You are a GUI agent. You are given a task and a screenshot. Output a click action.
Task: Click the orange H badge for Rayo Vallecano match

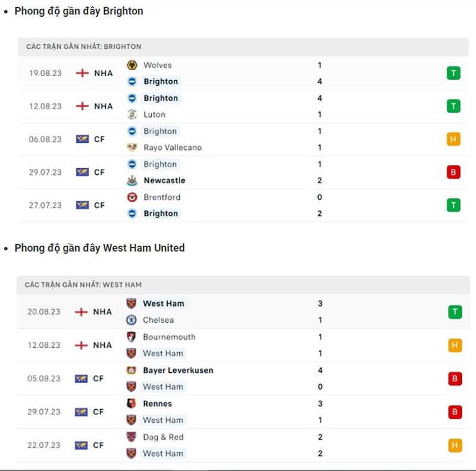(x=454, y=139)
